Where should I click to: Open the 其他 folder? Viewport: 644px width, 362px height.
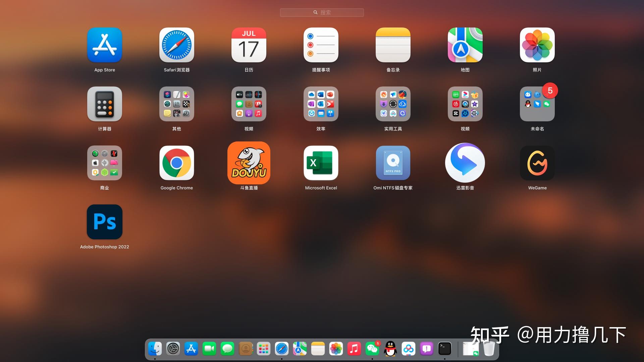(x=176, y=104)
